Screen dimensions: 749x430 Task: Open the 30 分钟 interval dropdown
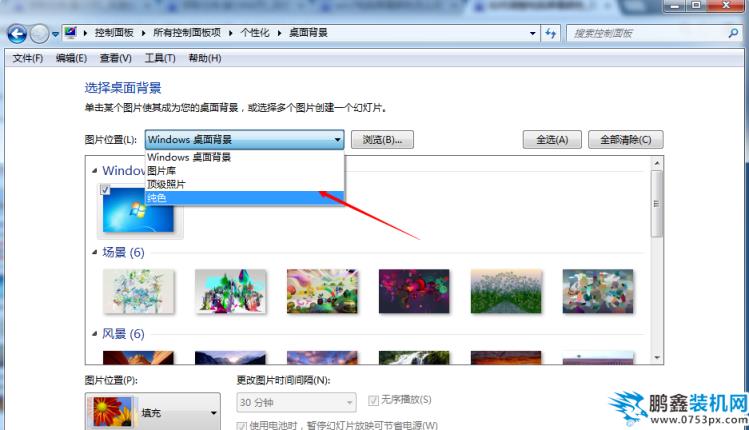(296, 402)
